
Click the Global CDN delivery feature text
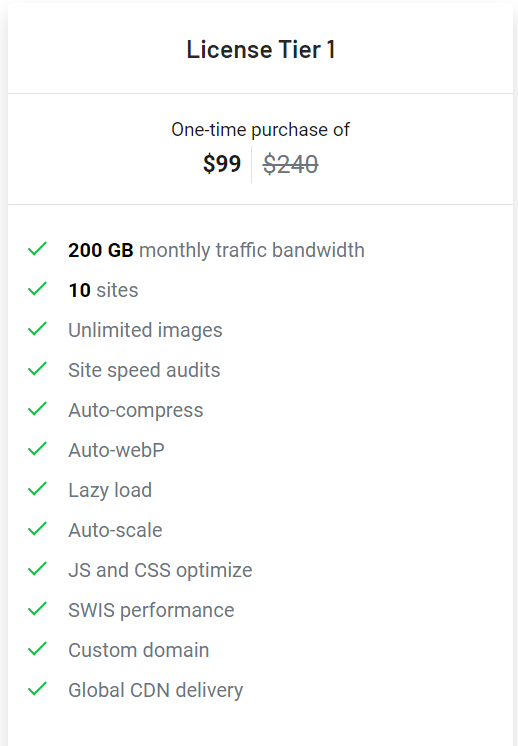coord(156,690)
